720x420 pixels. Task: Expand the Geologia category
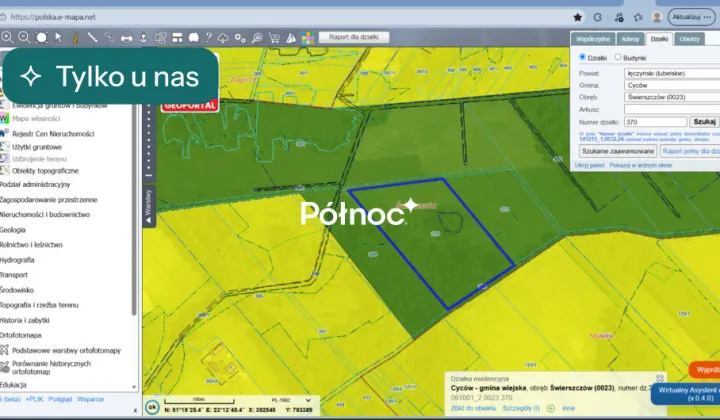[x=13, y=230]
